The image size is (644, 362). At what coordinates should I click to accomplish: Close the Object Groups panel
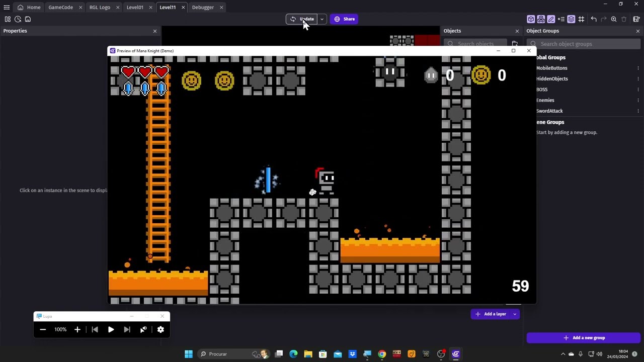[x=638, y=31]
